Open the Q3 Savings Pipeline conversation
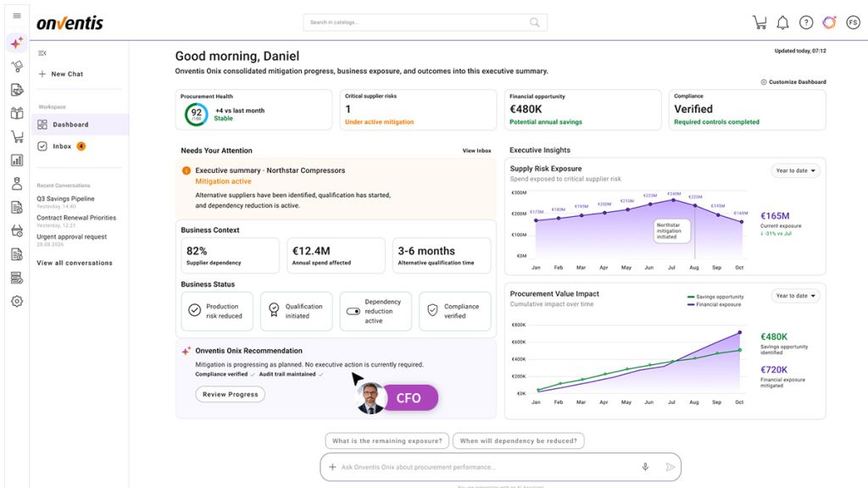Screen dimensions: 868x488 [x=65, y=198]
